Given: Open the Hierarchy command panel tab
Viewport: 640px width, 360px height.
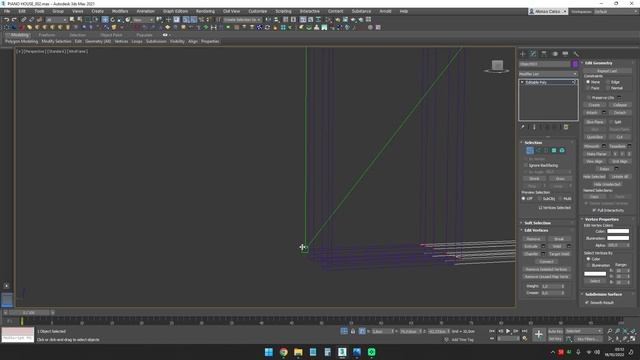Looking at the screenshot, I should [x=544, y=54].
